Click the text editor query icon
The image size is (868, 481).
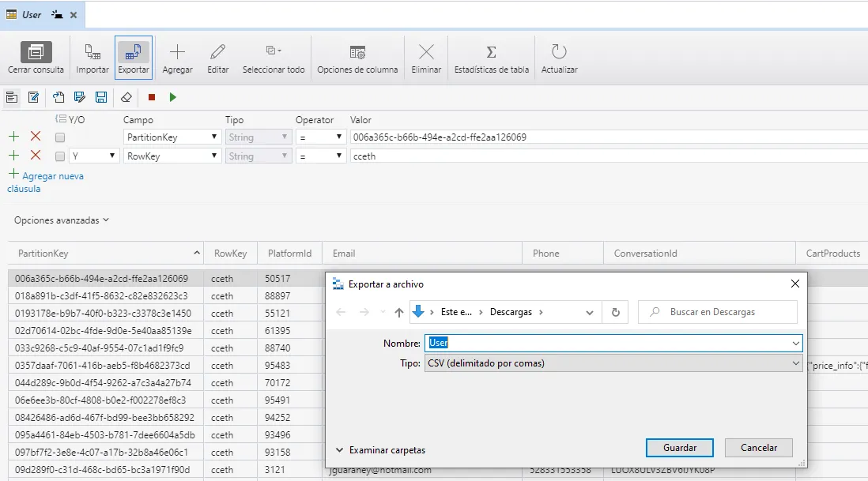34,97
